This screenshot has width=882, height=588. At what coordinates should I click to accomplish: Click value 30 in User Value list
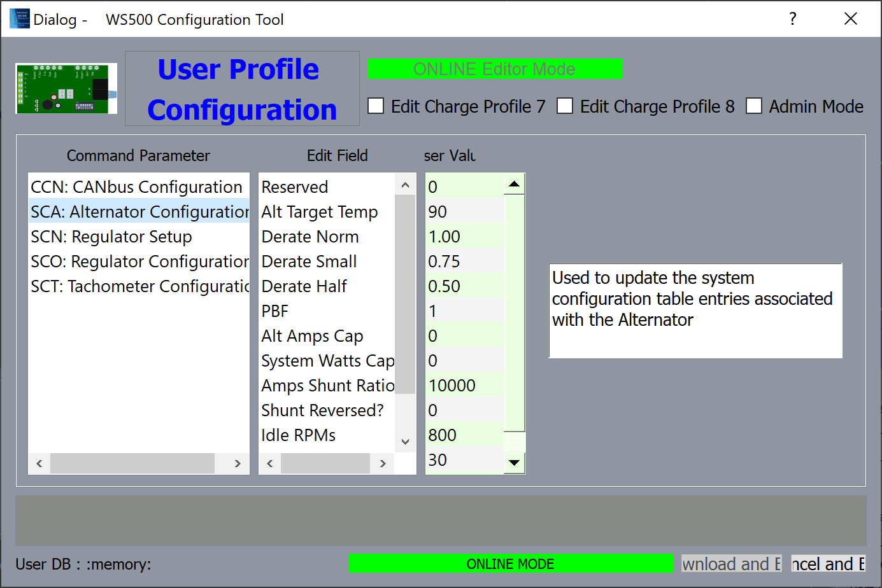click(465, 459)
